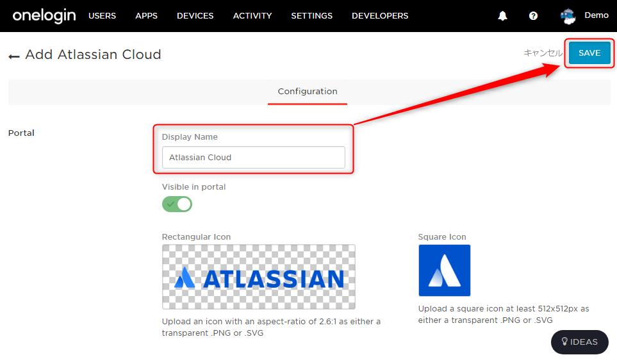Go back using the left arrow
Viewport: 617px width, 364px height.
pos(14,56)
